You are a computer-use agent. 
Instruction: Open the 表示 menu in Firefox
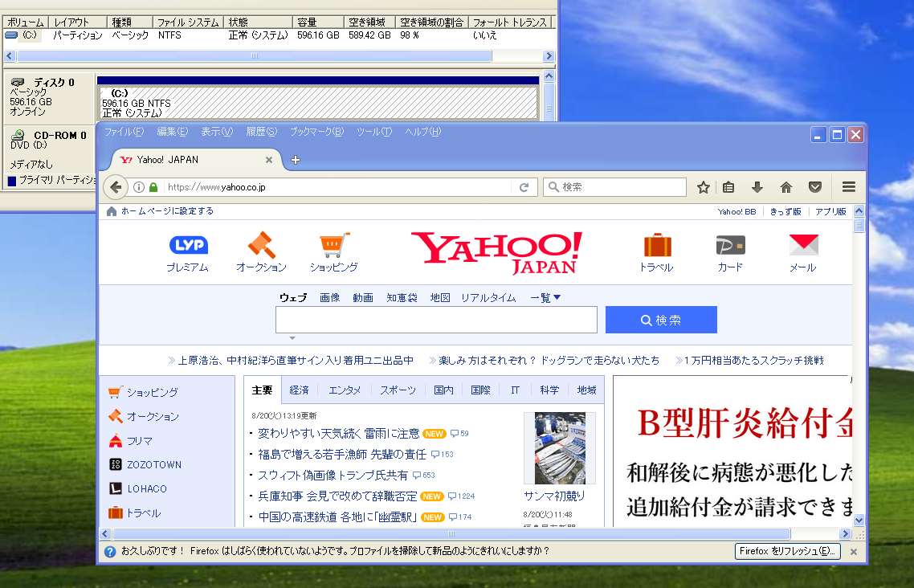tap(217, 132)
